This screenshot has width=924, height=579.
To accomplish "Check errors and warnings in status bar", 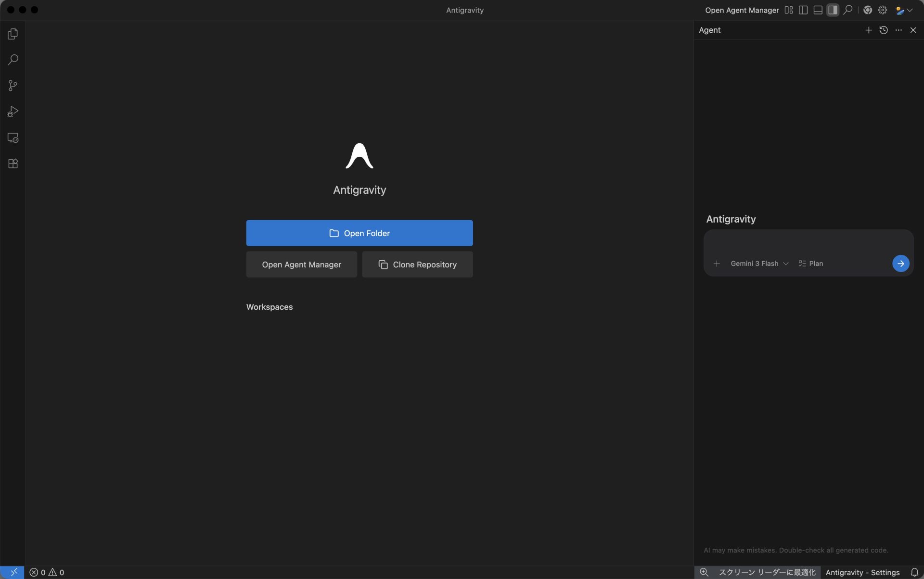I will tap(47, 572).
